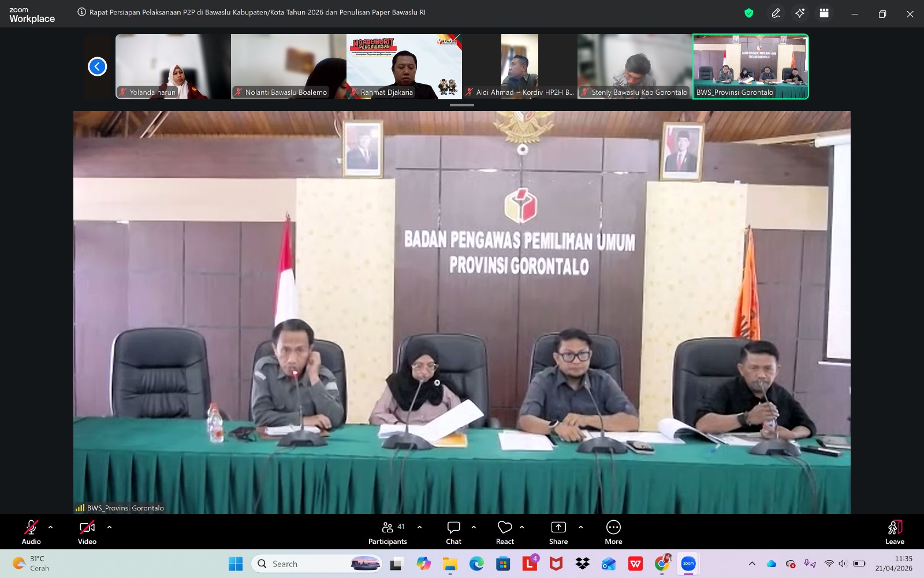
Task: Open Microsoft Store from the taskbar
Action: 503,564
